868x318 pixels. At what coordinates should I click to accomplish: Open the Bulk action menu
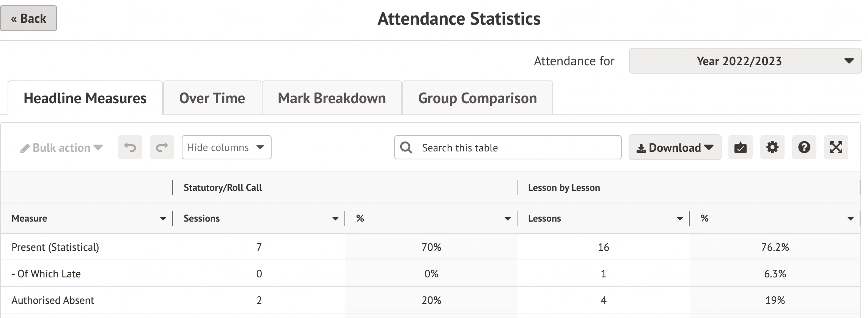coord(62,148)
